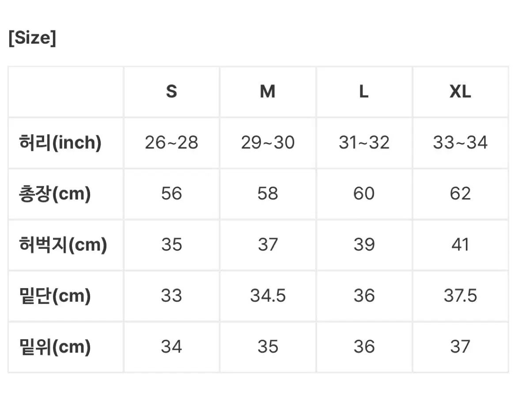Select the M column header

click(x=268, y=92)
